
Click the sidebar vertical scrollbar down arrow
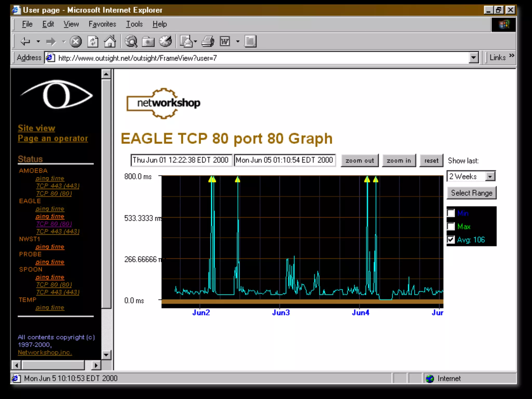coord(106,355)
